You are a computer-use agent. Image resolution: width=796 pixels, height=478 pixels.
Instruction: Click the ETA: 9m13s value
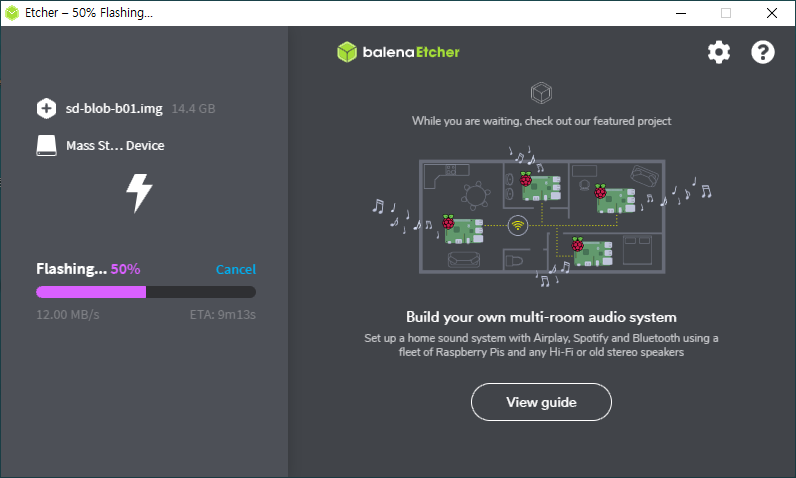(222, 315)
